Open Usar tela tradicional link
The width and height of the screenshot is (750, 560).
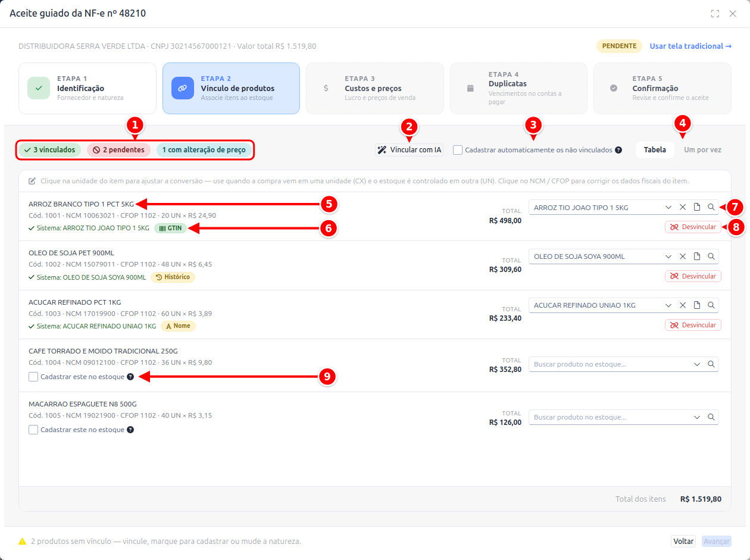(690, 46)
